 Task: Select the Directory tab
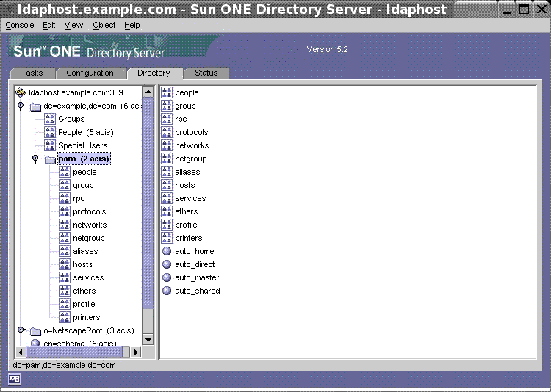[154, 73]
